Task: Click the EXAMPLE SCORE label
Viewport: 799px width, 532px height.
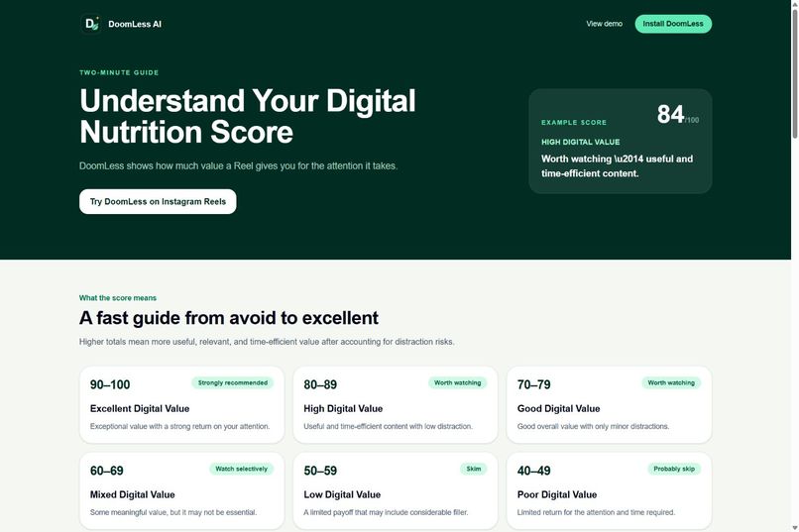Action: coord(574,123)
